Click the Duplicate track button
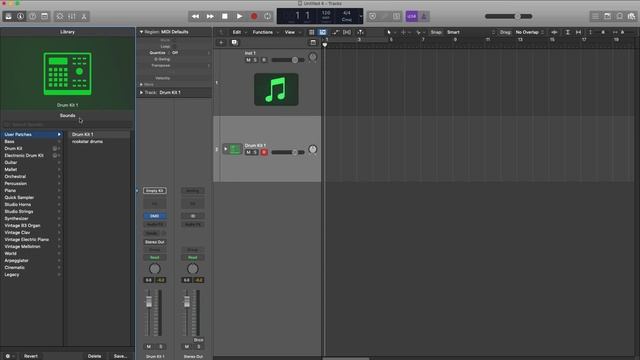 [x=234, y=42]
